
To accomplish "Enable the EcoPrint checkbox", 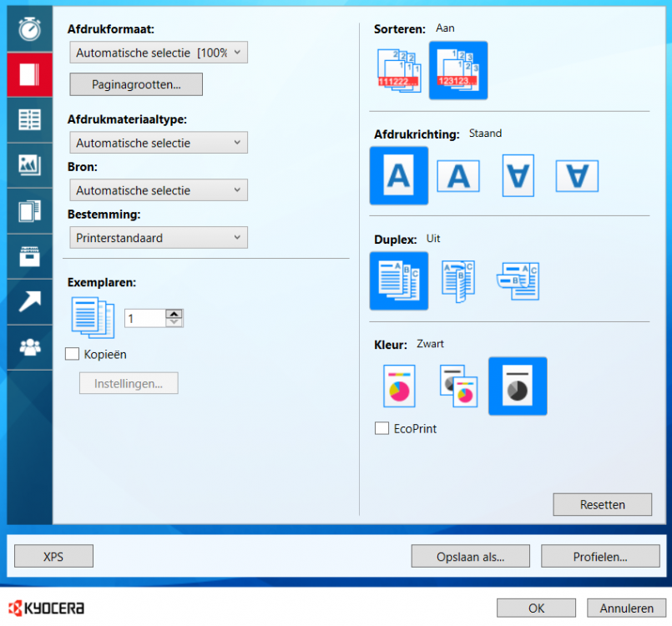I will coord(381,428).
